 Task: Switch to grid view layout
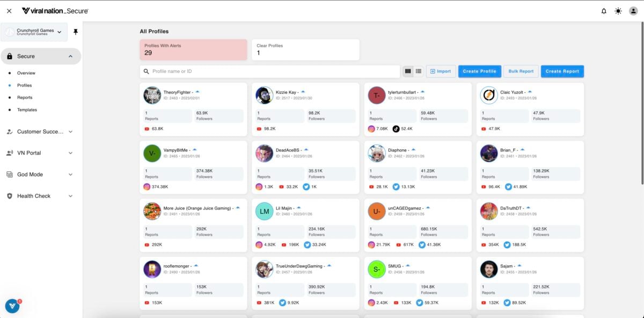(x=408, y=70)
